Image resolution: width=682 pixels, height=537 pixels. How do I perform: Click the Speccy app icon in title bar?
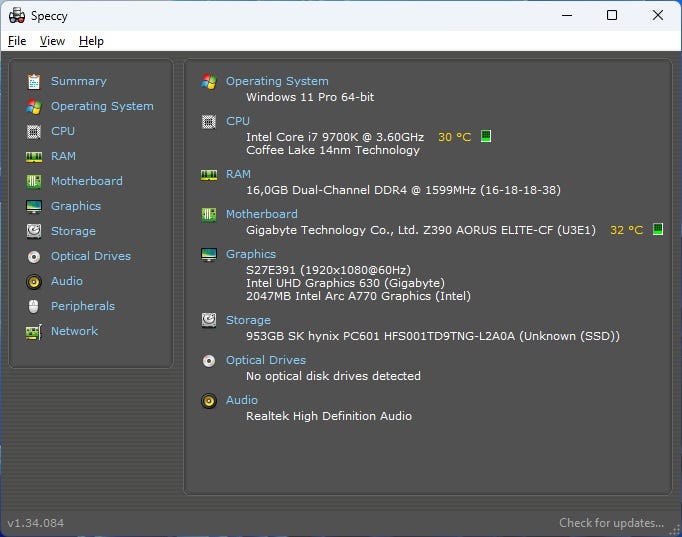(x=17, y=16)
